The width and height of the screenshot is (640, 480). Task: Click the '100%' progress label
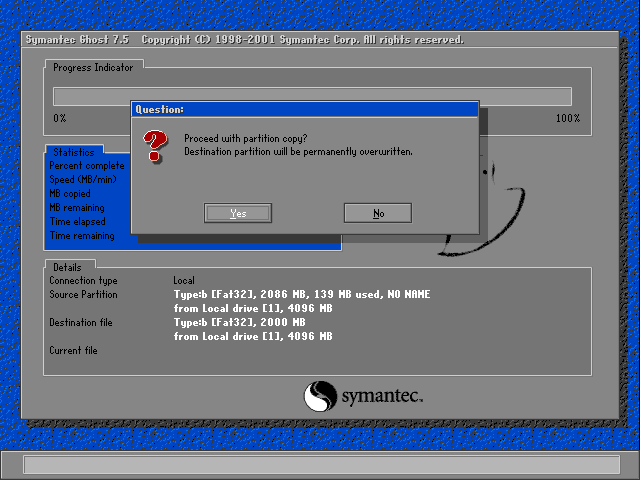pos(568,118)
